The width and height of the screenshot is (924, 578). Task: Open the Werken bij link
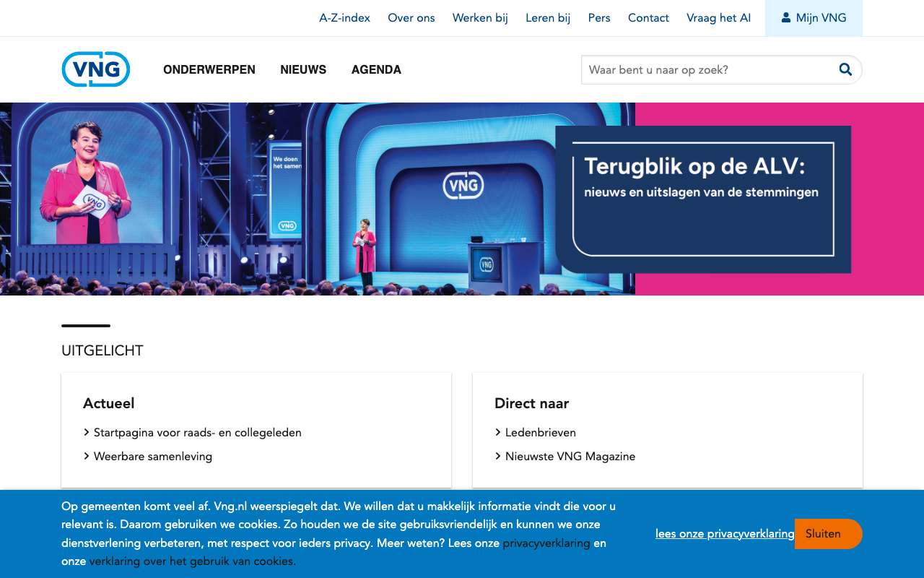click(x=480, y=18)
